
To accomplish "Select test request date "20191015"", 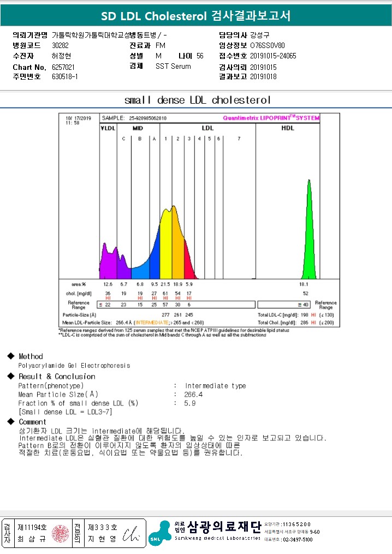I will click(x=263, y=67).
